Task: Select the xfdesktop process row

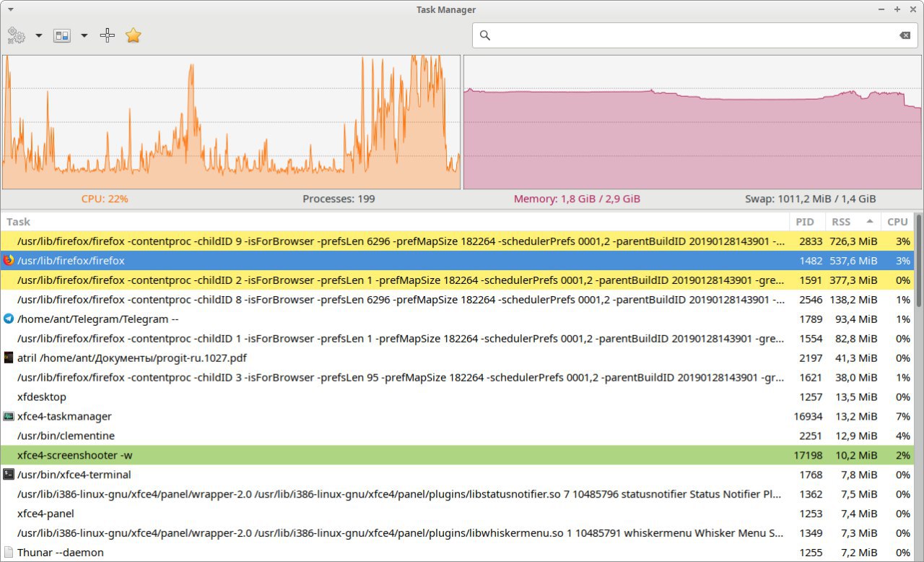Action: pyautogui.click(x=458, y=397)
